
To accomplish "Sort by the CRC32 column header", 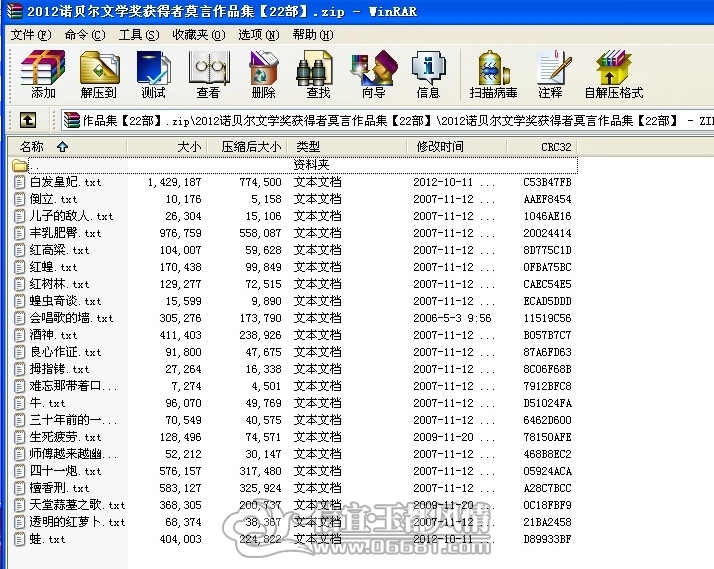I will (542, 147).
